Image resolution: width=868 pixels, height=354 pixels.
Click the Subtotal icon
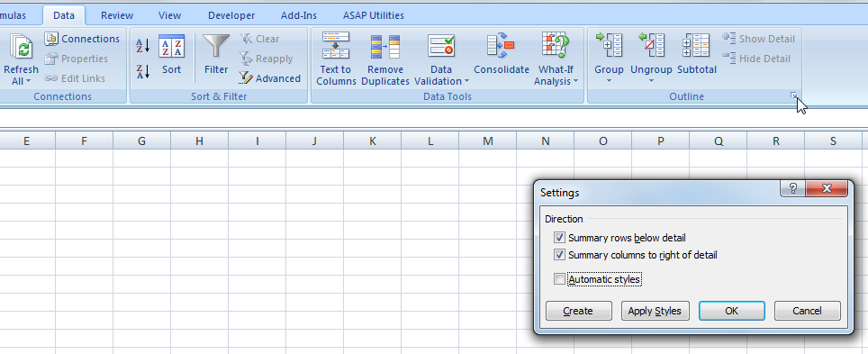(x=696, y=45)
